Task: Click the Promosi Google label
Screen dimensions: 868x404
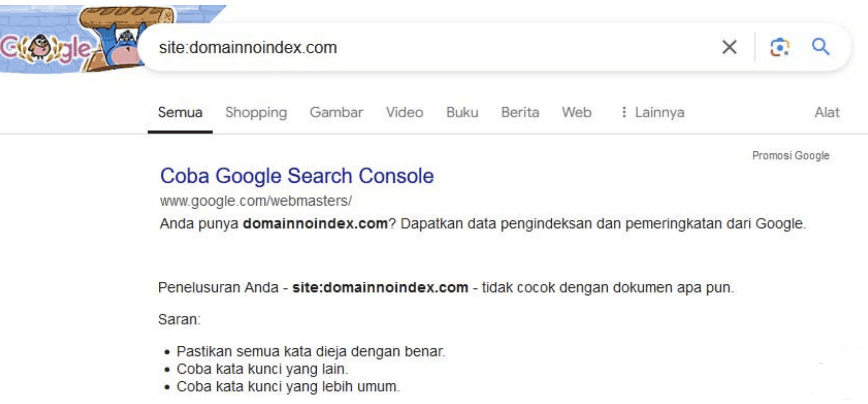Action: pos(791,156)
